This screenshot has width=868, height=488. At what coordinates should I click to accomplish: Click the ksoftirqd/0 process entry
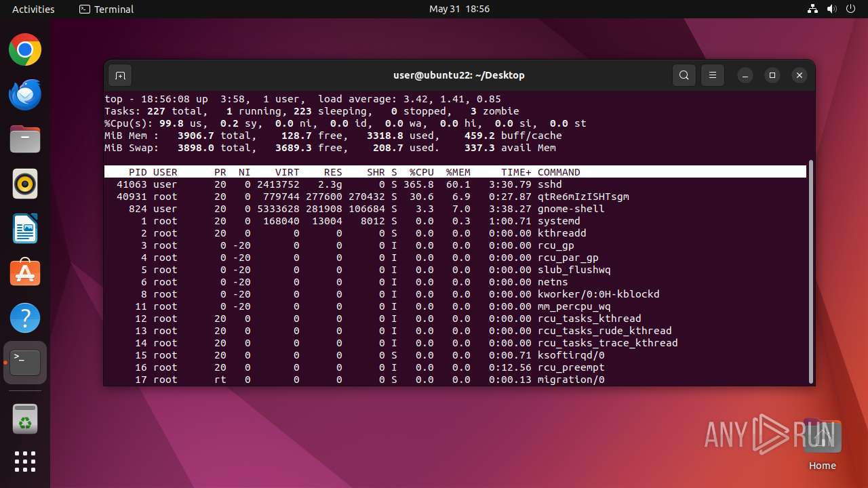tap(571, 355)
